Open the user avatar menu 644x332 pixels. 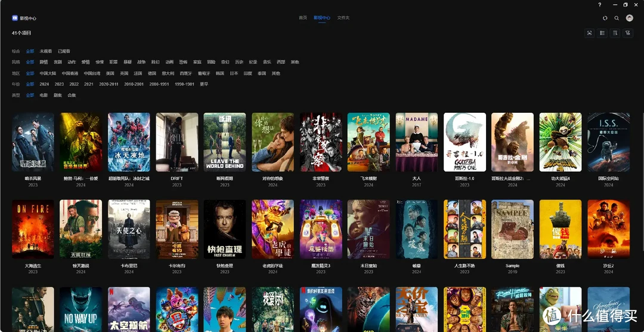pyautogui.click(x=629, y=18)
